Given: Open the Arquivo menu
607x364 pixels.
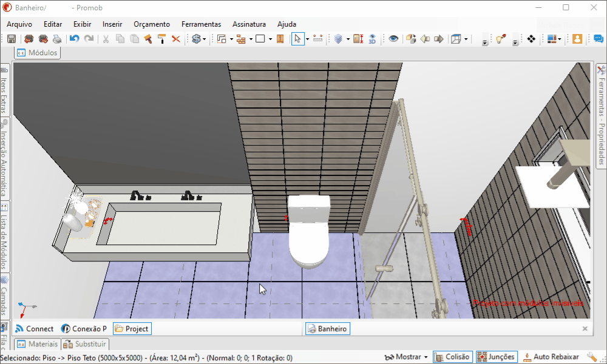Looking at the screenshot, I should tap(19, 24).
